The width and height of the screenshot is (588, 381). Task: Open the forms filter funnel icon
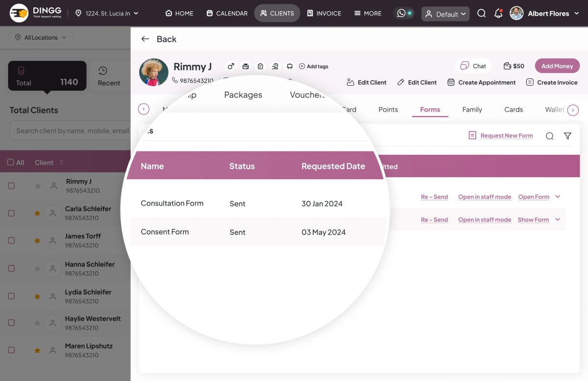click(x=567, y=136)
